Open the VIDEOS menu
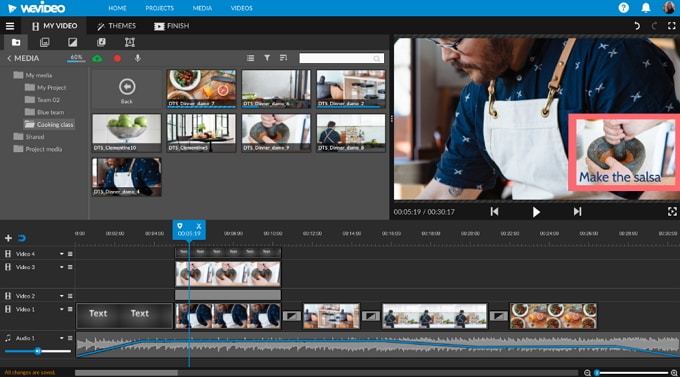Viewport: 680px width, 377px height. point(242,8)
